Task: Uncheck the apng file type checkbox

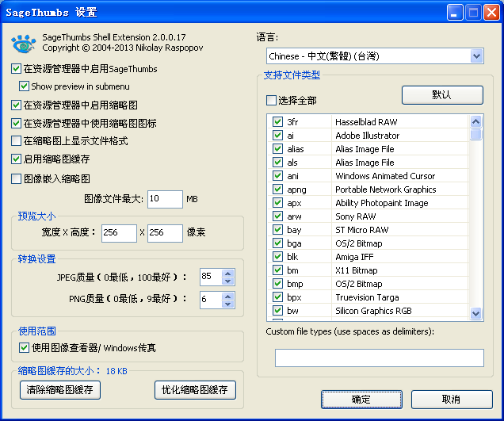Action: coord(277,189)
